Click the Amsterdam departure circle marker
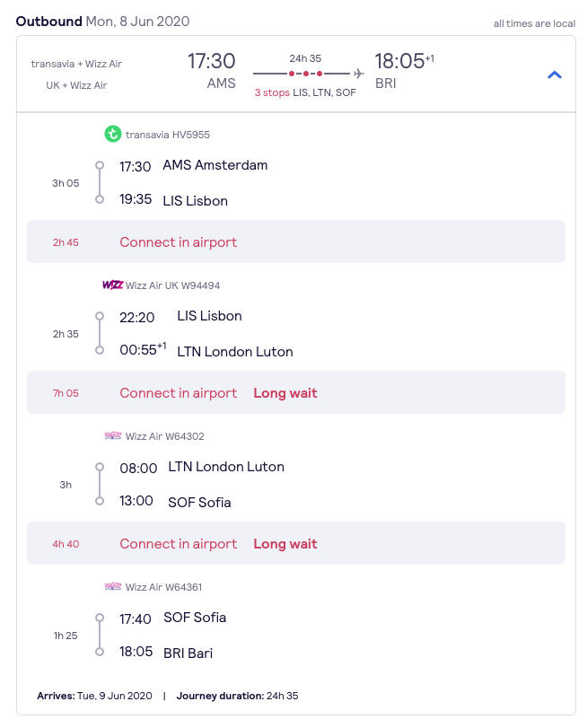This screenshot has width=587, height=728. point(100,165)
